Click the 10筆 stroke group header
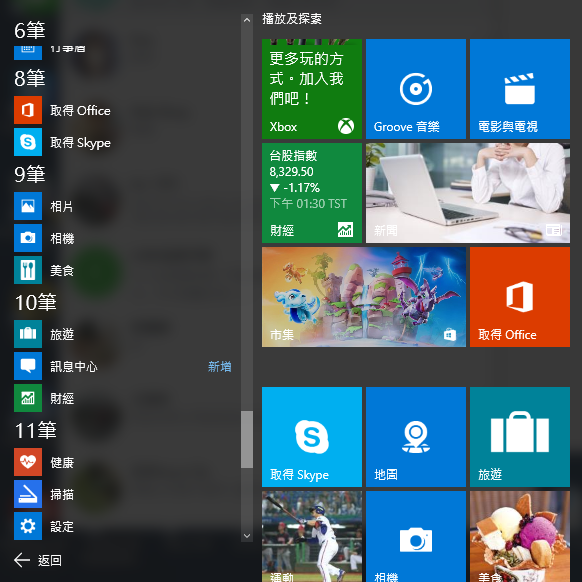Screen dimensions: 582x582 coord(36,302)
